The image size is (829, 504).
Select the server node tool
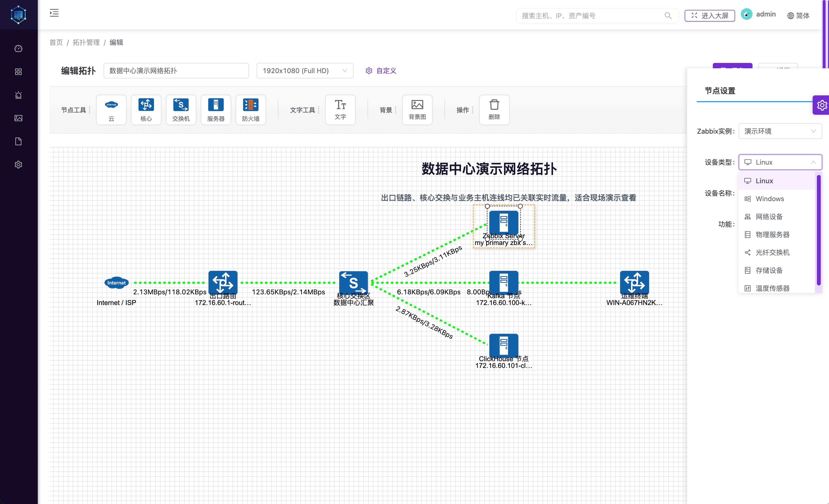click(x=216, y=110)
